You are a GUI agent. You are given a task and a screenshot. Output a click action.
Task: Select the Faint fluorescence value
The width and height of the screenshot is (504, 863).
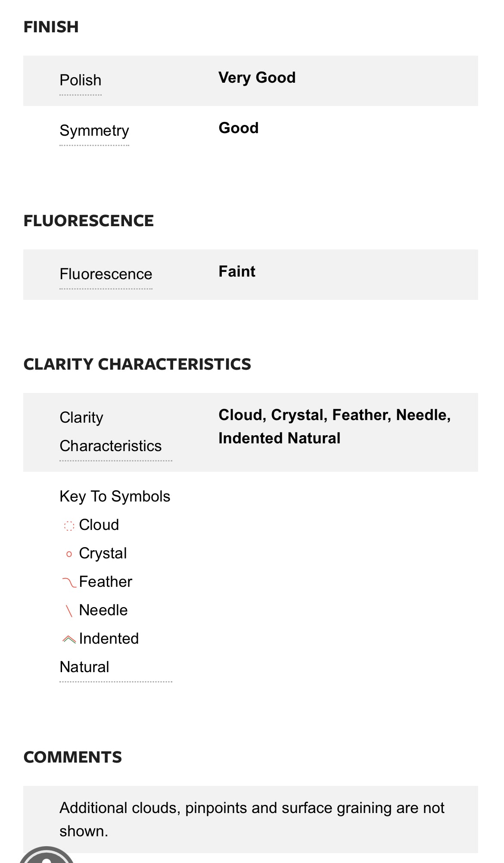tap(237, 271)
